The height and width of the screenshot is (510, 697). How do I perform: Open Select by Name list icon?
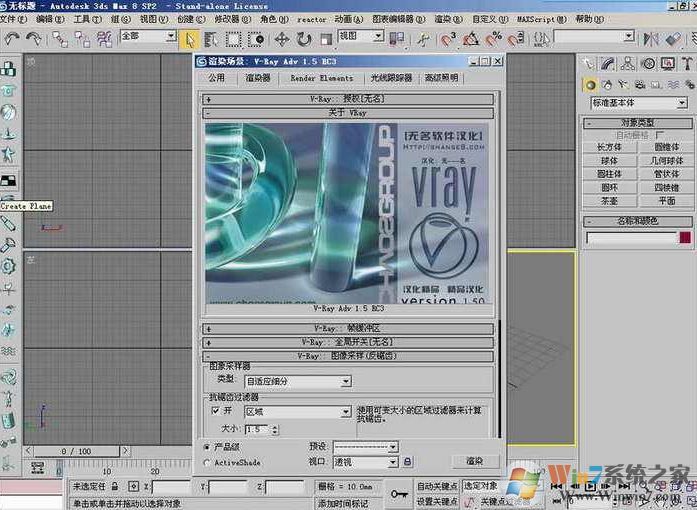pyautogui.click(x=211, y=40)
